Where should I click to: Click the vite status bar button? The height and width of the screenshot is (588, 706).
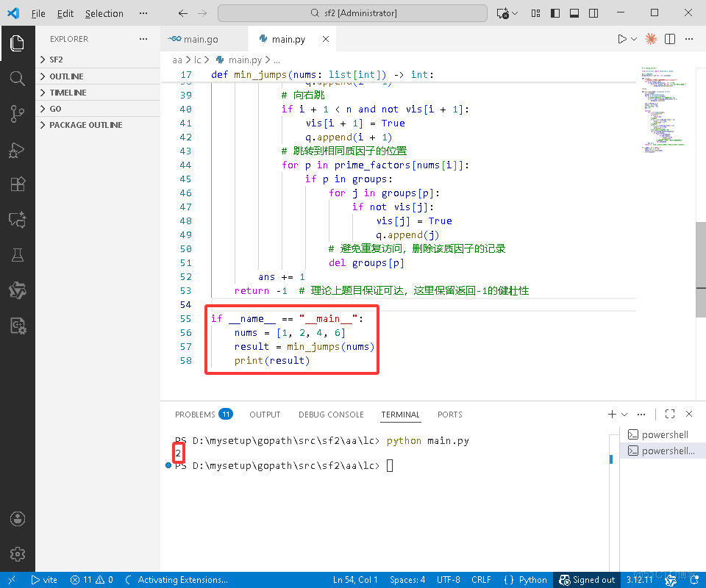pyautogui.click(x=44, y=580)
